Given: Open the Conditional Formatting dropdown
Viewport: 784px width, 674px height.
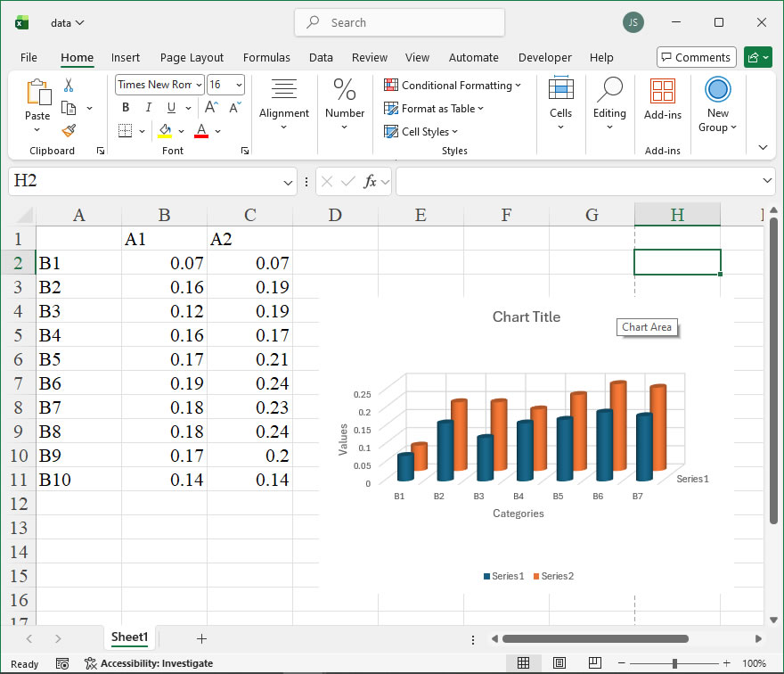Looking at the screenshot, I should 453,86.
